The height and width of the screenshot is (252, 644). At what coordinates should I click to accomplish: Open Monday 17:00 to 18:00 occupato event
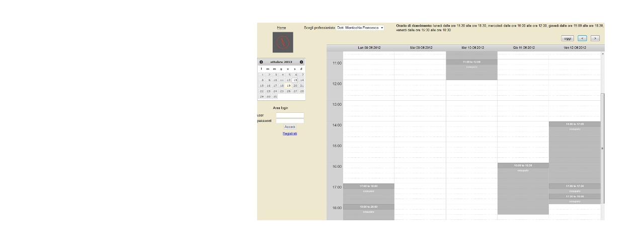369,194
